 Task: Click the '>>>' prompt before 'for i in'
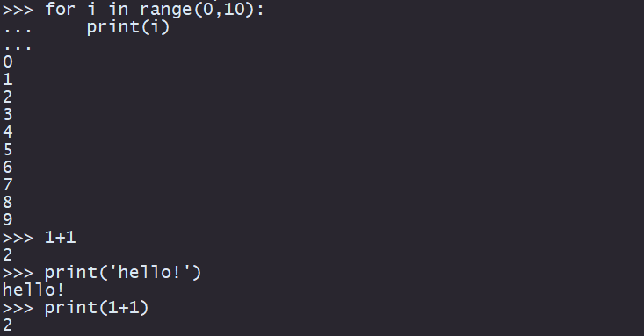coord(18,10)
